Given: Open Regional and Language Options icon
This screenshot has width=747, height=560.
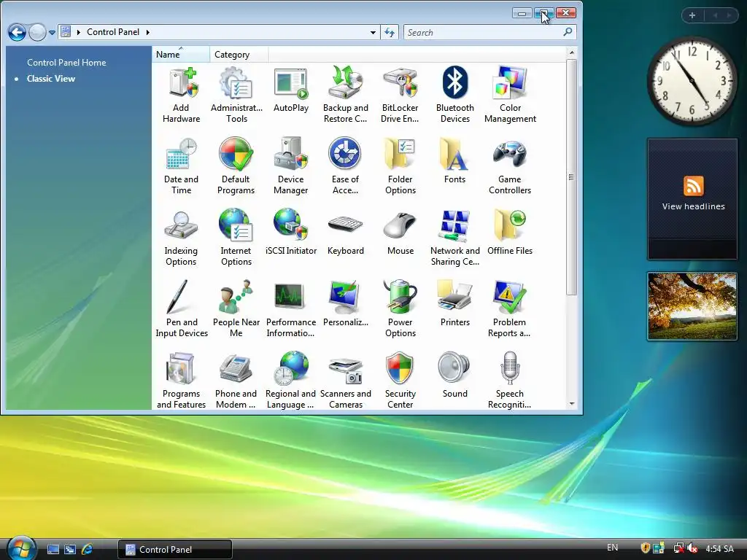Looking at the screenshot, I should 290,381.
